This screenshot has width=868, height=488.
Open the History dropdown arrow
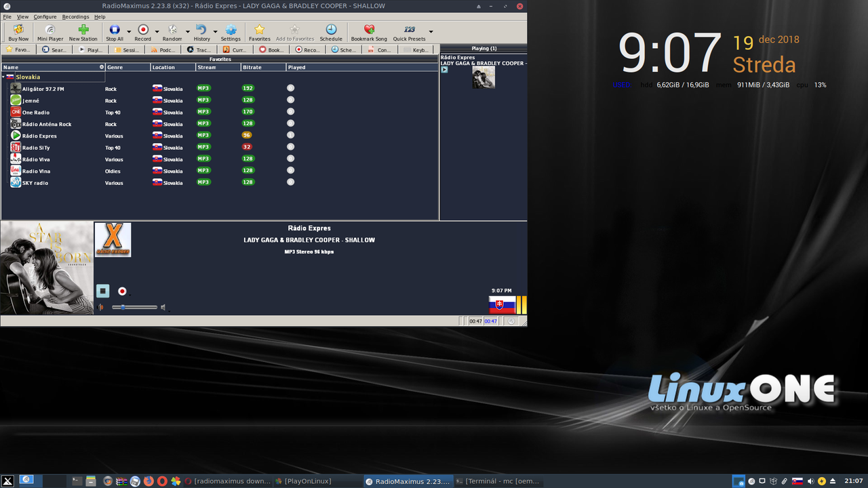[216, 32]
